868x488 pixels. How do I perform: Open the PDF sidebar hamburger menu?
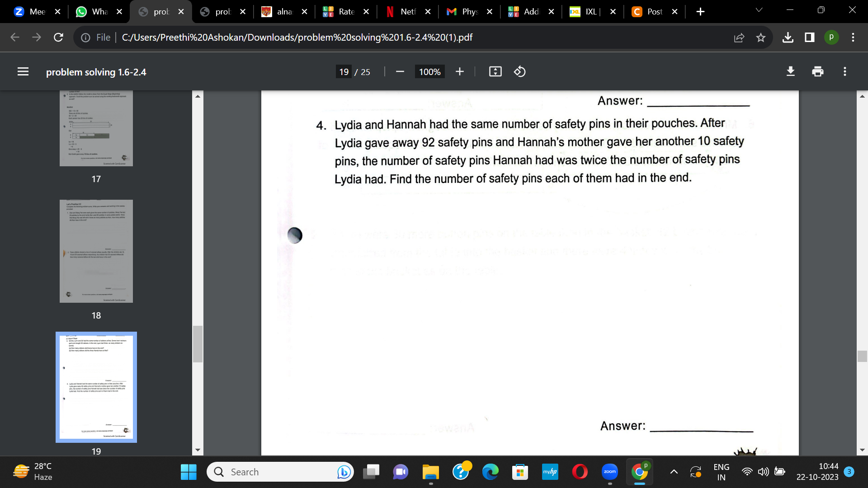coord(22,71)
